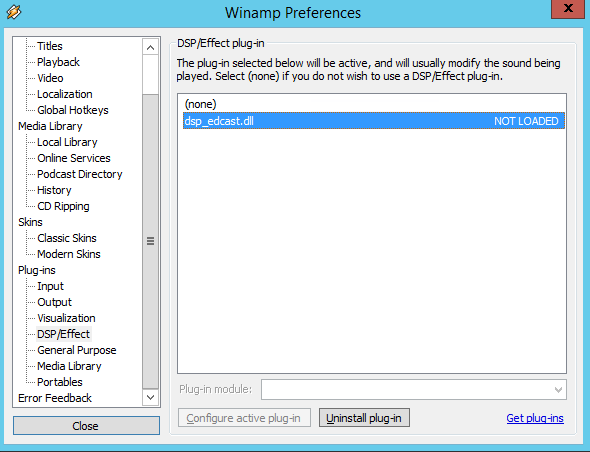This screenshot has width=590, height=452.
Task: Select Video in the tree
Action: (50, 78)
